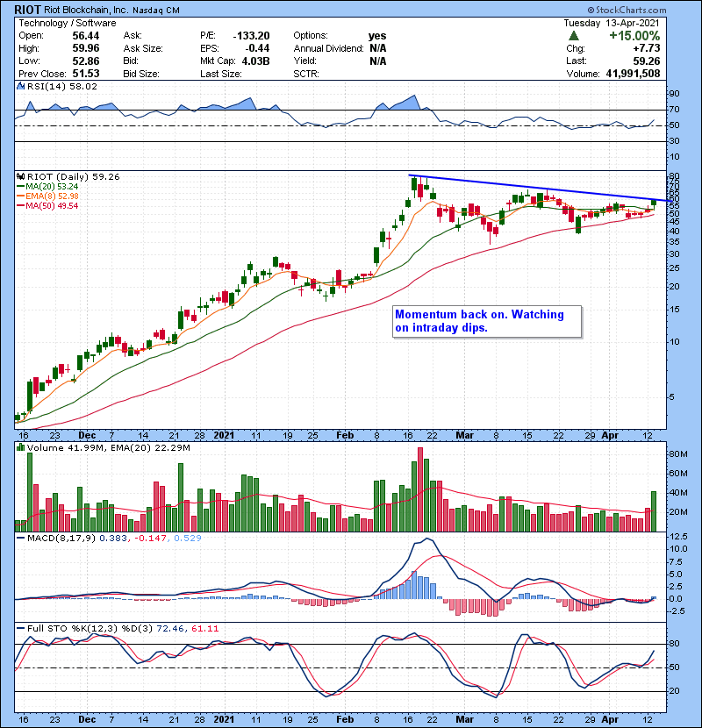Viewport: 702px width, 728px height.
Task: Click the Volume value 41,991,508
Action: click(633, 74)
